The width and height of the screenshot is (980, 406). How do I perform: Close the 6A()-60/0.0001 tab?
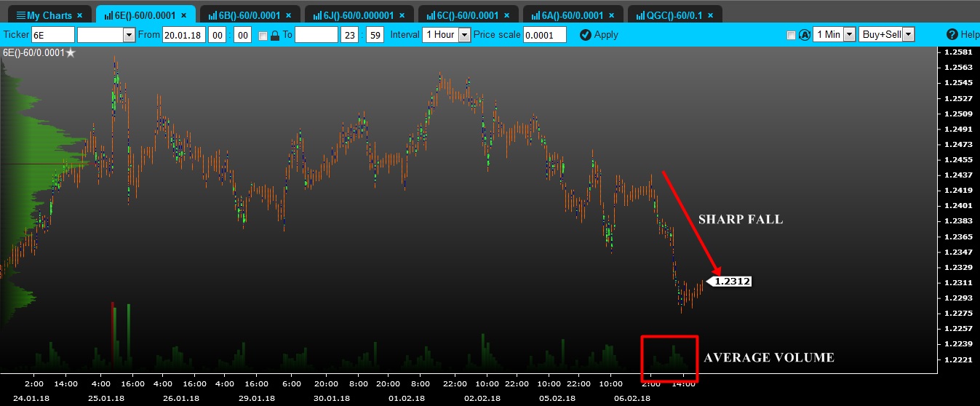pyautogui.click(x=612, y=15)
